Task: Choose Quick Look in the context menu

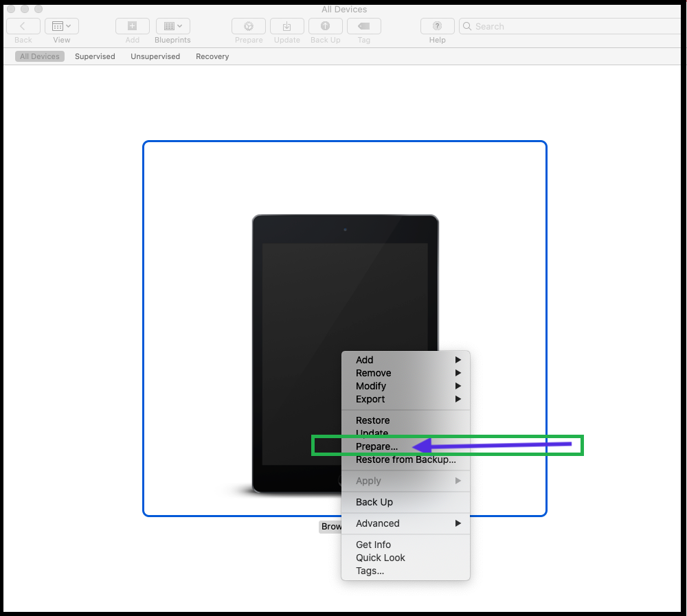Action: click(380, 558)
